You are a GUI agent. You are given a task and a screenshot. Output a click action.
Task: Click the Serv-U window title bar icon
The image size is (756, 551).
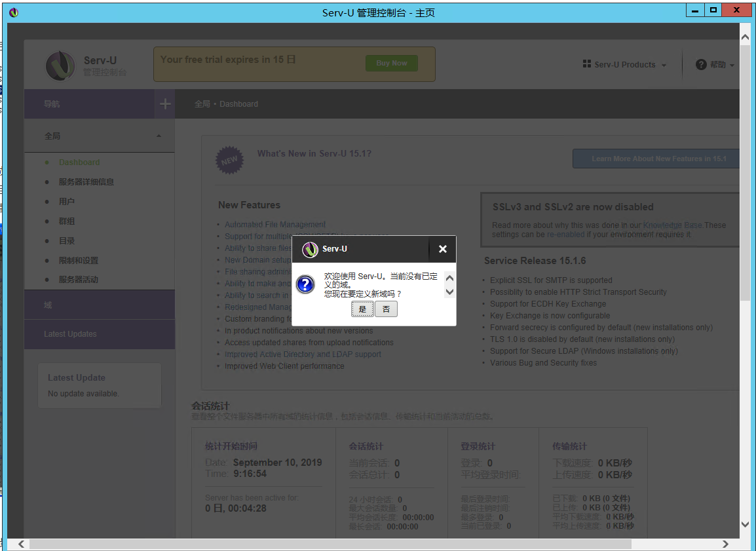pyautogui.click(x=14, y=12)
